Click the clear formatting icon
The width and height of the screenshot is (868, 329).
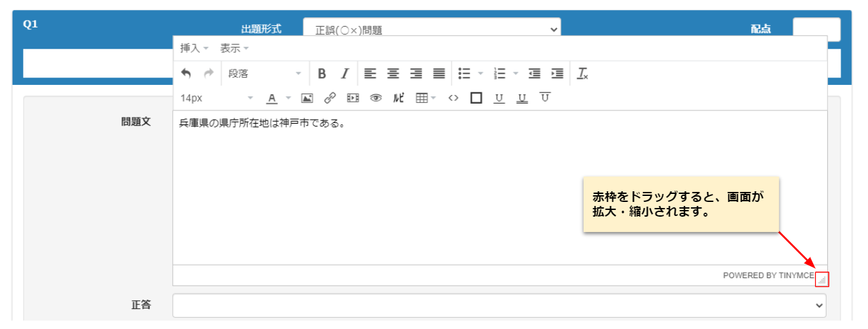pyautogui.click(x=582, y=74)
